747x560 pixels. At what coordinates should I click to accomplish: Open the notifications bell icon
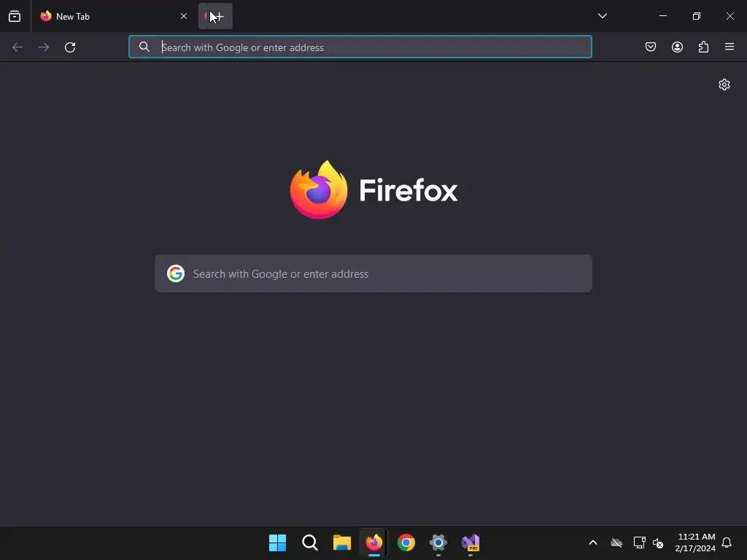point(727,542)
